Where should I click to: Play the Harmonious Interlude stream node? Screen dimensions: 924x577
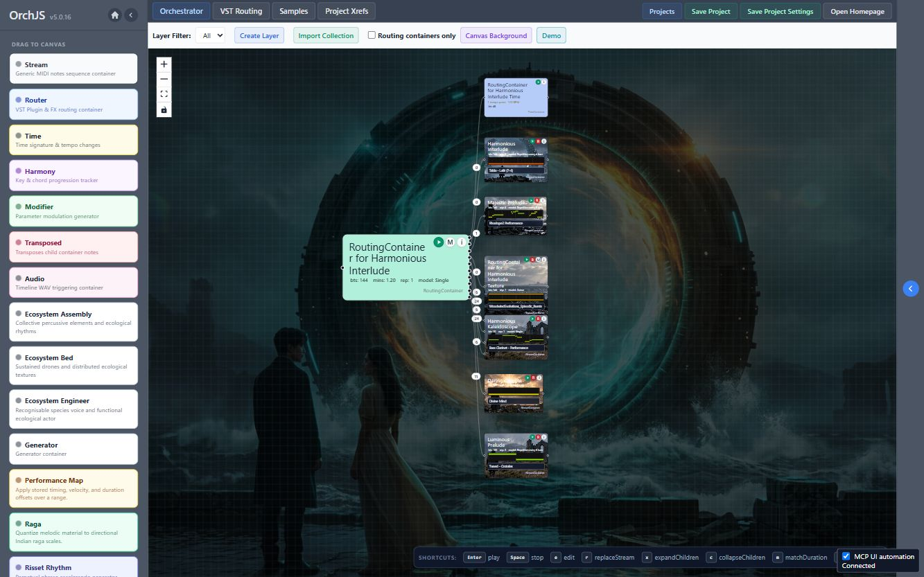tap(532, 141)
